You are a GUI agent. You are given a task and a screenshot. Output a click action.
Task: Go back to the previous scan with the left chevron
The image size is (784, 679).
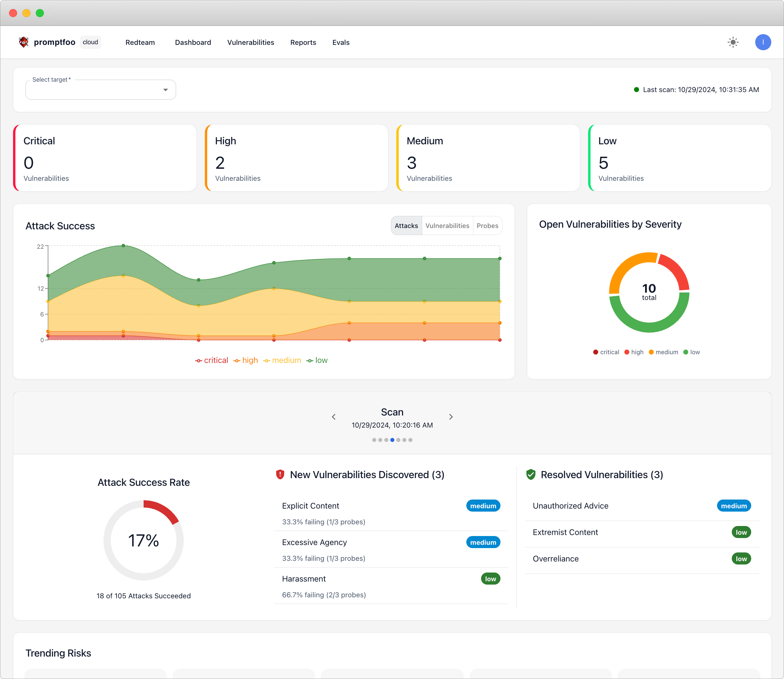coord(333,417)
